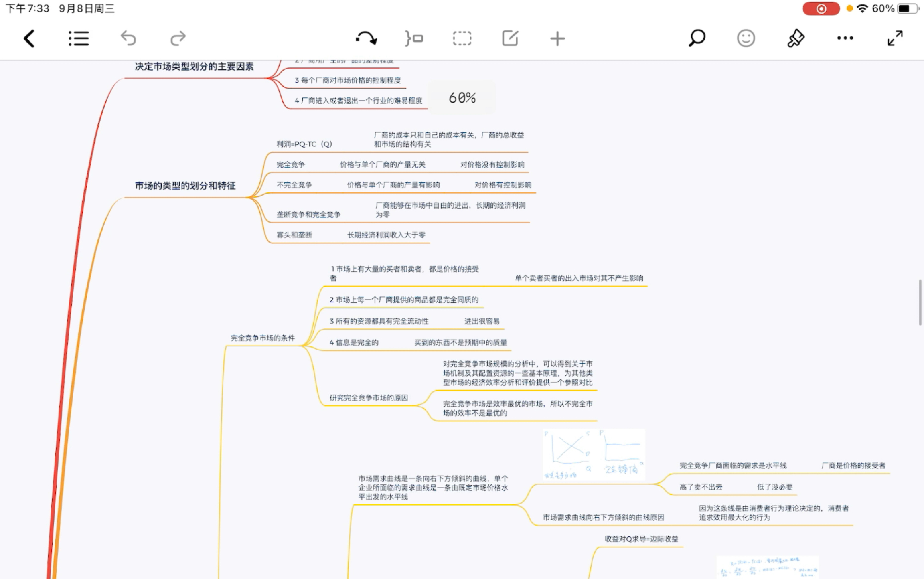Select node 对完全竞争市场规模的分析中
The image size is (924, 579).
click(x=518, y=373)
